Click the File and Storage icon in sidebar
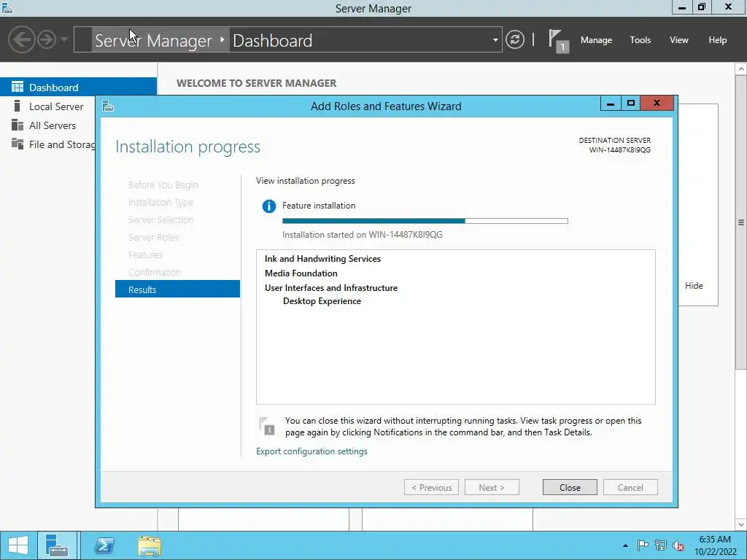The image size is (747, 560). click(x=18, y=144)
